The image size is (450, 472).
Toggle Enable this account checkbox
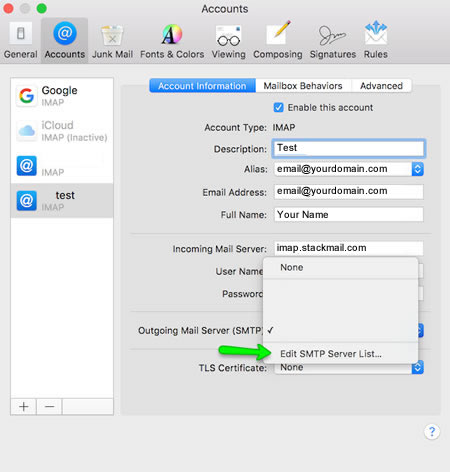click(x=278, y=107)
